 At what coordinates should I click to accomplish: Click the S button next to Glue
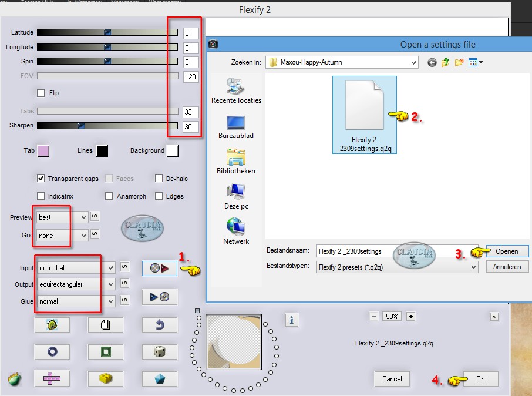point(124,300)
